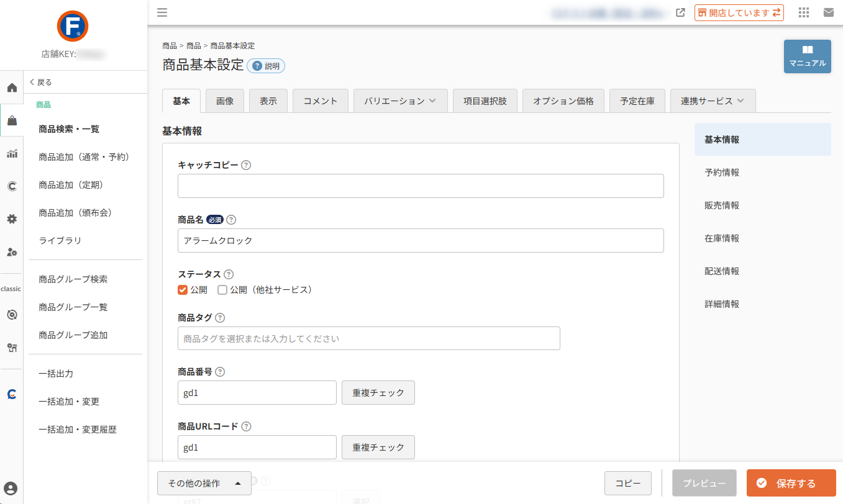The image size is (843, 504).
Task: Open the apps grid icon
Action: click(x=804, y=12)
